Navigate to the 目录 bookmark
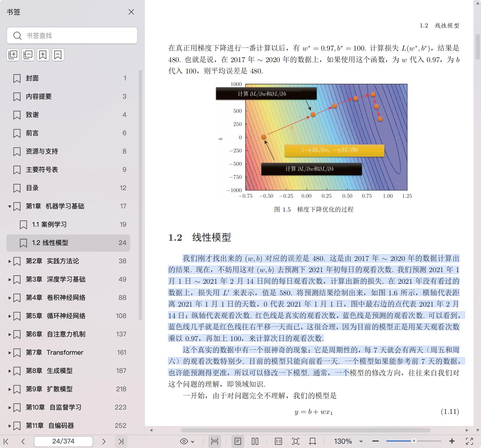Viewport: 481px width, 448px height. click(68, 188)
